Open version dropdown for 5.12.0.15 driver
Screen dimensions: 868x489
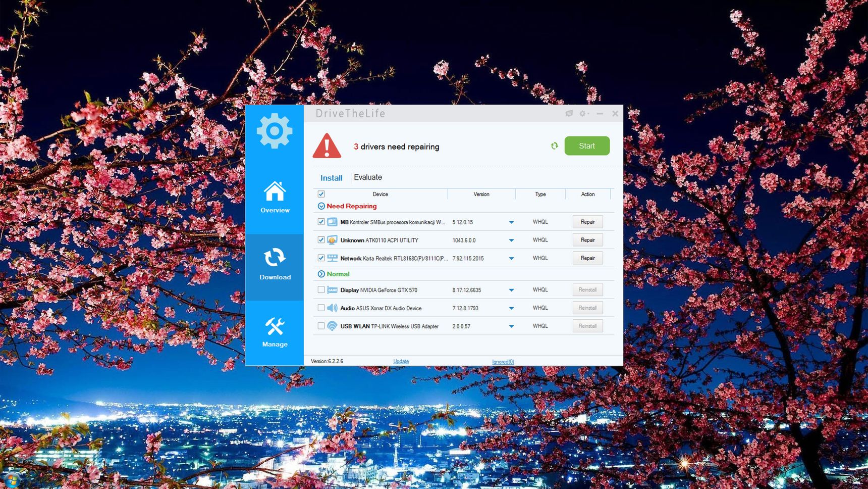coord(511,222)
